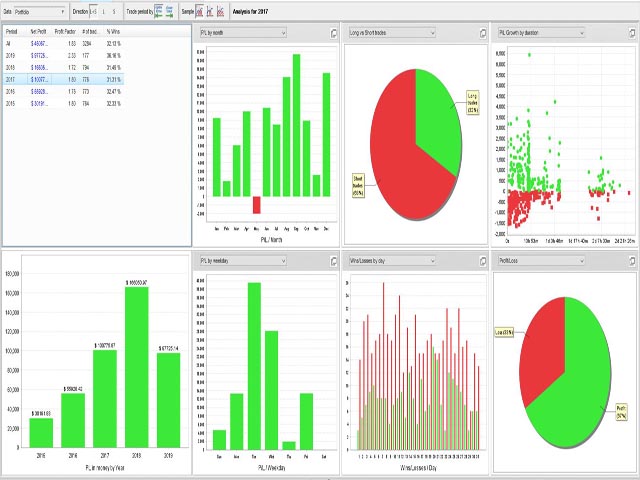Click the Short trades pie label

tap(358, 186)
